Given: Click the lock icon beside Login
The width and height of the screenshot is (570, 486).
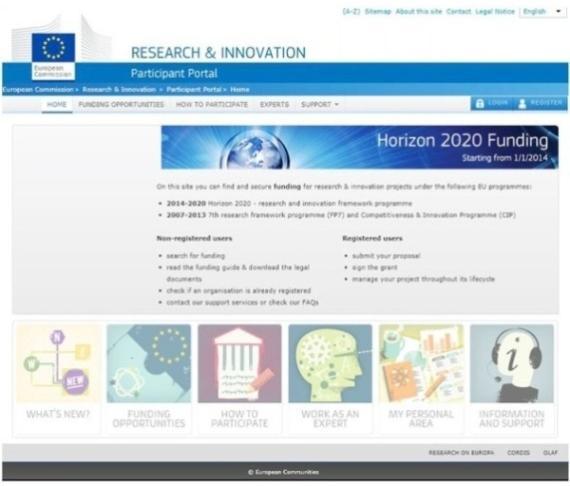Looking at the screenshot, I should coord(480,104).
